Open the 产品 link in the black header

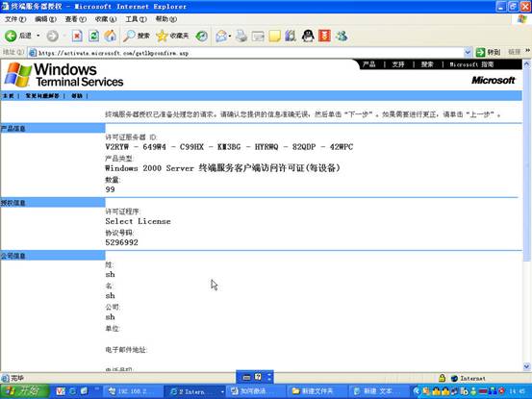click(368, 64)
